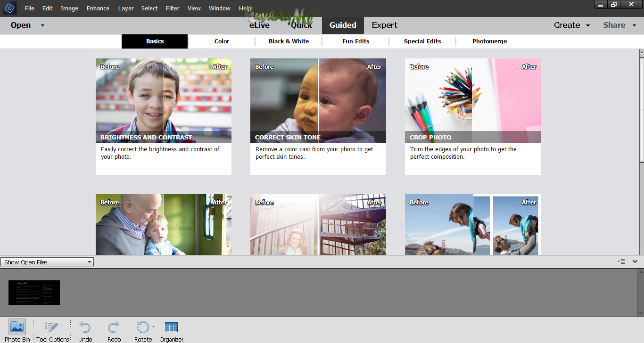
Task: Expand the dropdown arrow beside Open
Action: pos(42,25)
